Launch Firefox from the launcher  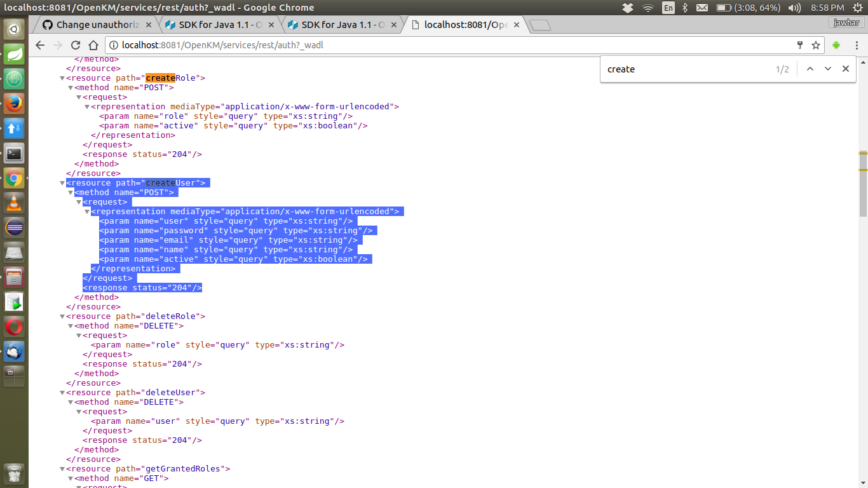pyautogui.click(x=13, y=103)
